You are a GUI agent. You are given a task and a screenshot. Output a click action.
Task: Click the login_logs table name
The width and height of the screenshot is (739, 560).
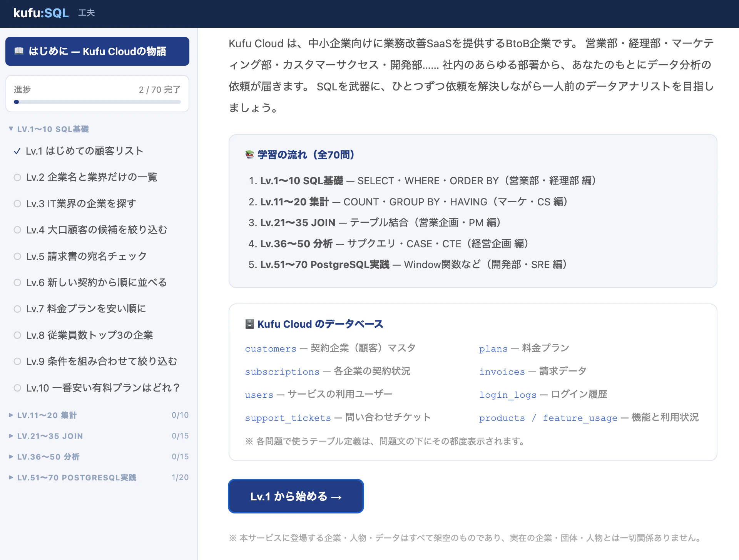click(x=508, y=395)
